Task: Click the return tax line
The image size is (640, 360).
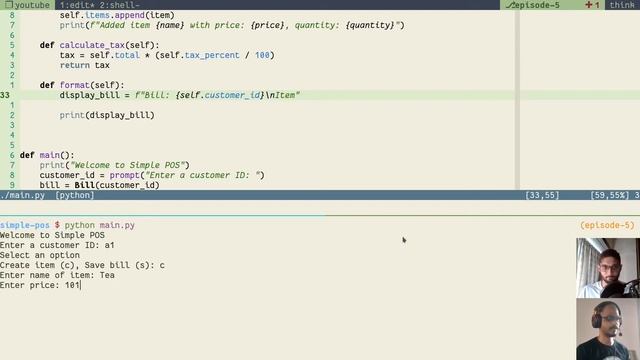Action: tap(84, 65)
